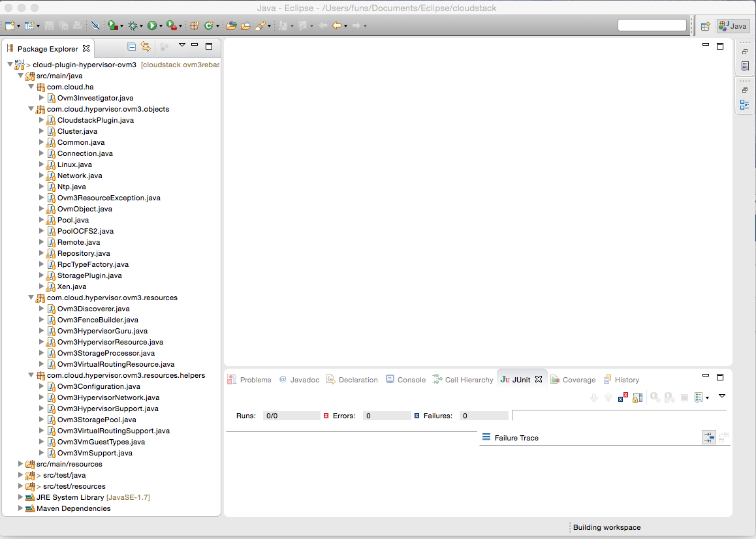Viewport: 756px width, 539px height.
Task: Click Building workspace status text
Action: coord(606,527)
